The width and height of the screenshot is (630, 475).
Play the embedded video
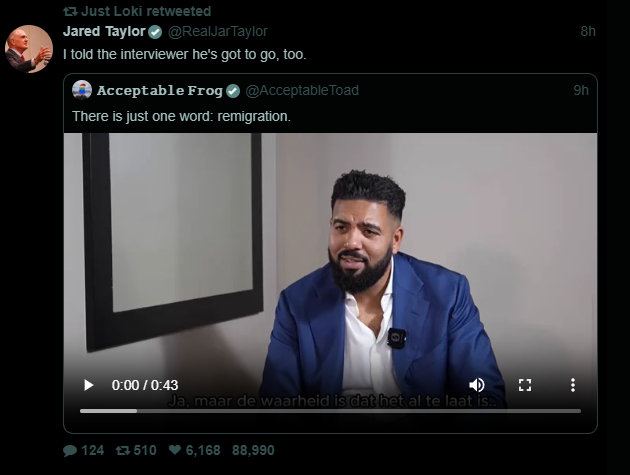[x=88, y=385]
